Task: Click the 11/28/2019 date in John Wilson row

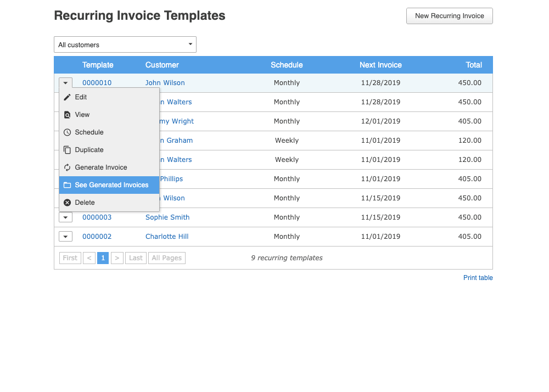Action: 380,83
